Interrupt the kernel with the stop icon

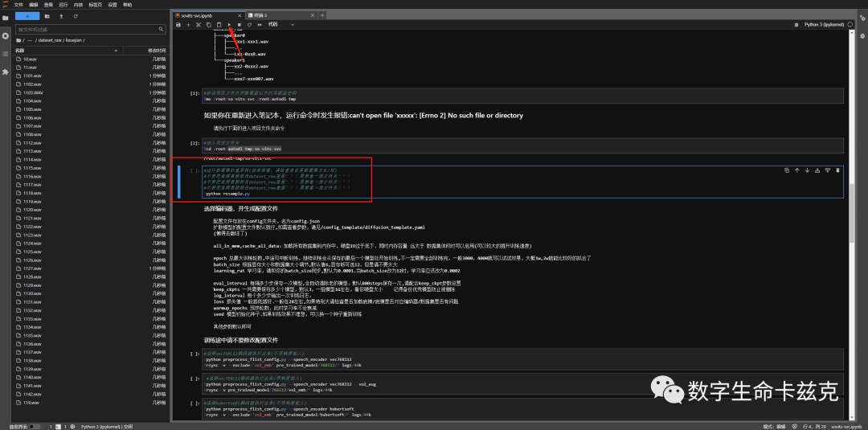pyautogui.click(x=240, y=24)
